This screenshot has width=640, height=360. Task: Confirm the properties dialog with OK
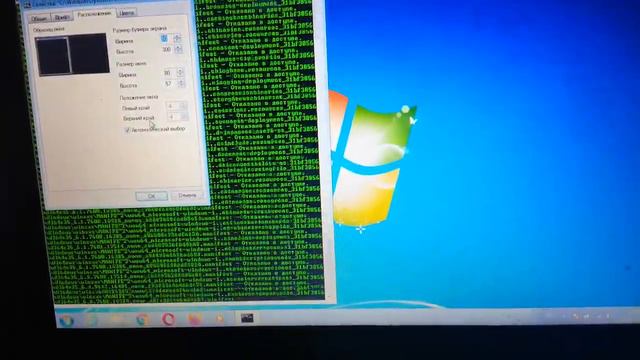(x=151, y=196)
